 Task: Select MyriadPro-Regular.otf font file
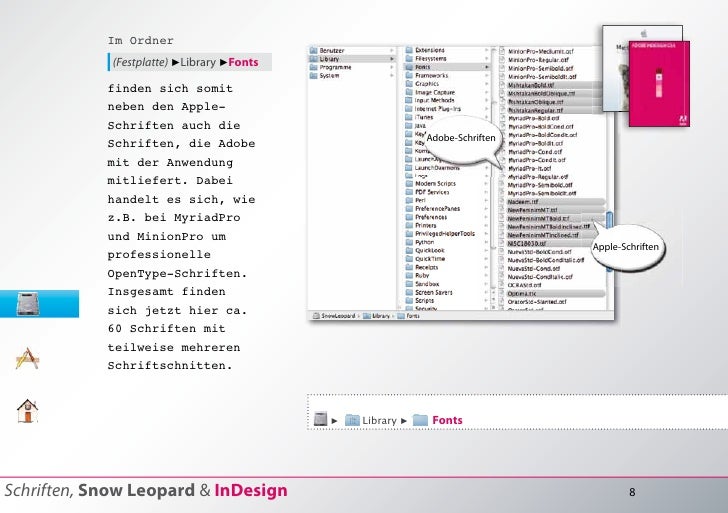click(538, 177)
